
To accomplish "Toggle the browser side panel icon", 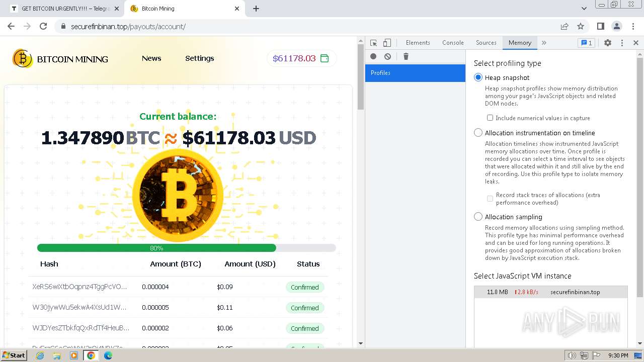I will (x=601, y=26).
